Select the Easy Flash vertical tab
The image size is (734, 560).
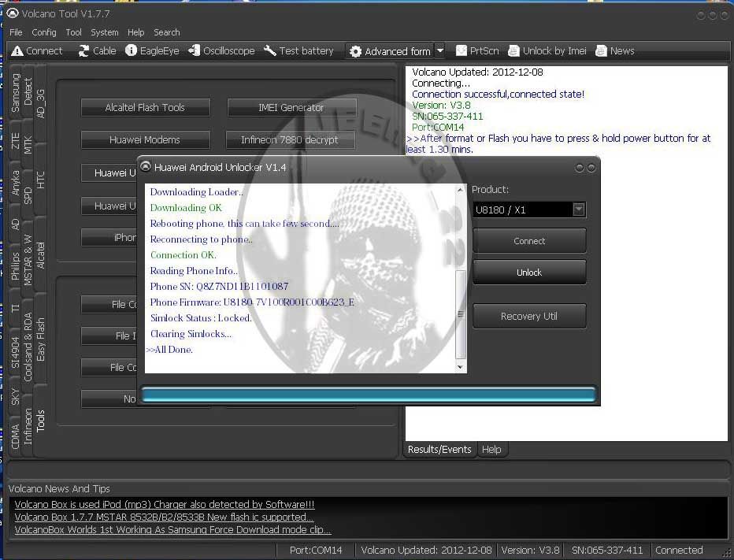pos(41,339)
